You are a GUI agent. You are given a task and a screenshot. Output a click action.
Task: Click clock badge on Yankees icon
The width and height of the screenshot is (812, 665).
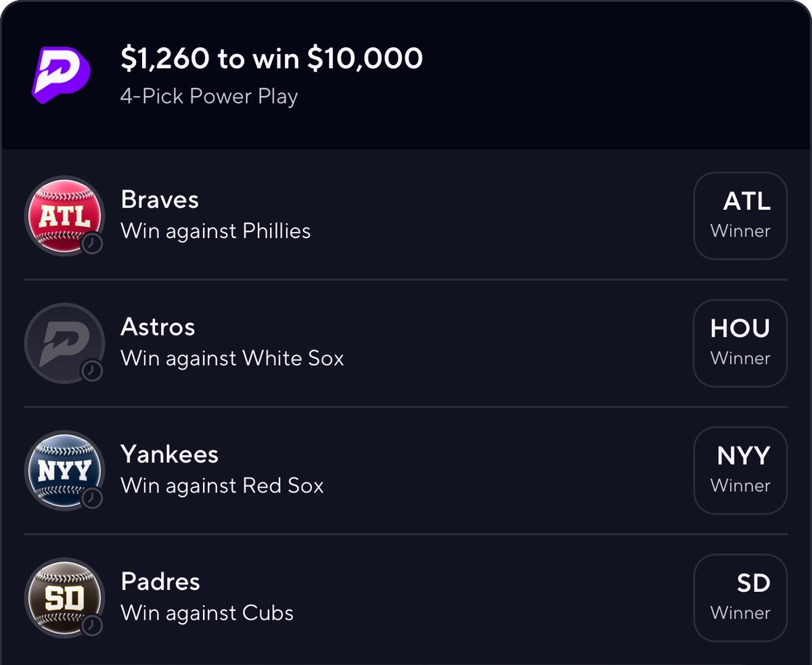click(x=91, y=498)
